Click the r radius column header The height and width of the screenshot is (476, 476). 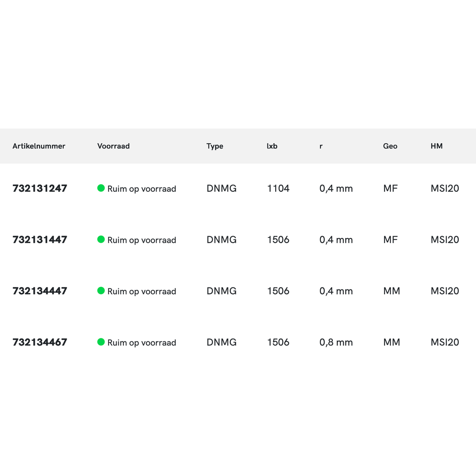pyautogui.click(x=321, y=146)
